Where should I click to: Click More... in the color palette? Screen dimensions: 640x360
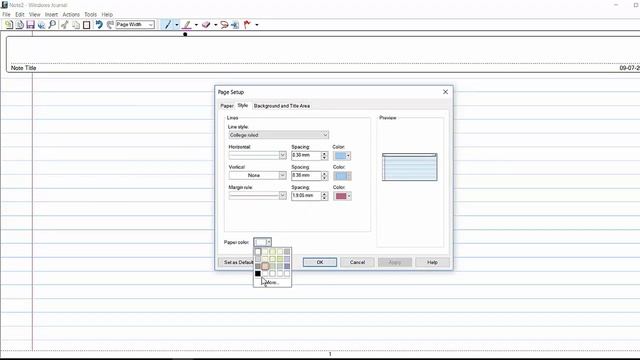pyautogui.click(x=272, y=282)
